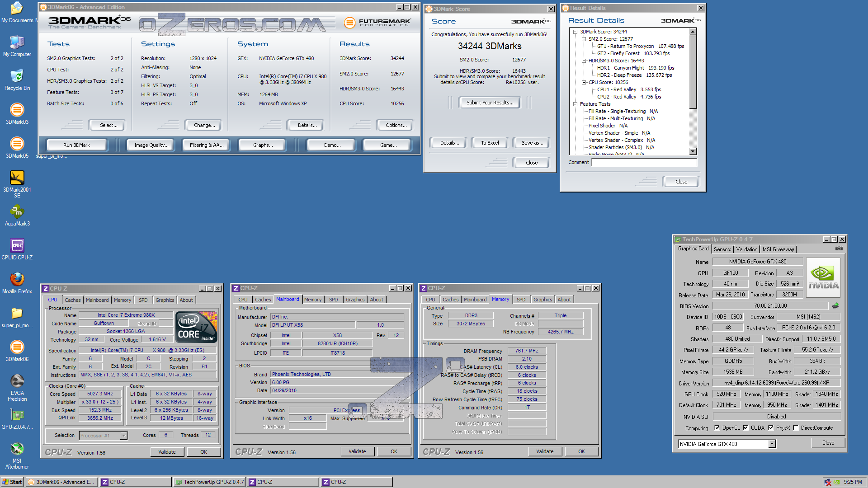This screenshot has height=488, width=868.
Task: Click the To Excel button
Action: point(490,143)
